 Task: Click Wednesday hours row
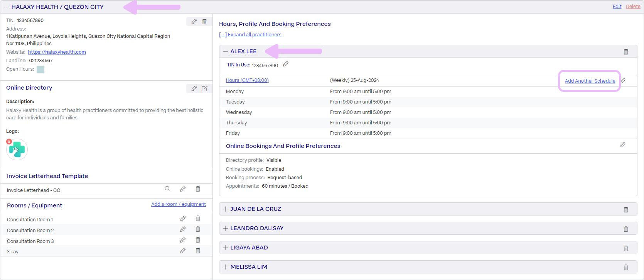[428, 112]
